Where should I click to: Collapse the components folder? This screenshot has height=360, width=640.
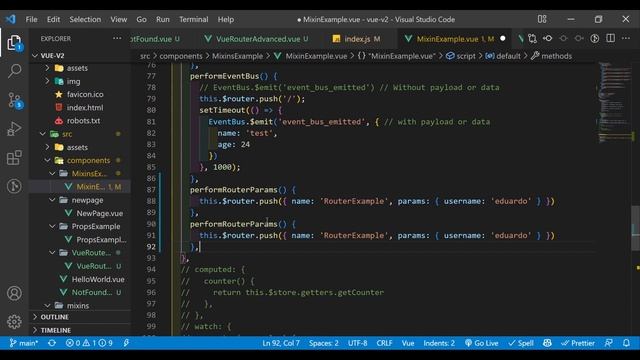point(47,160)
